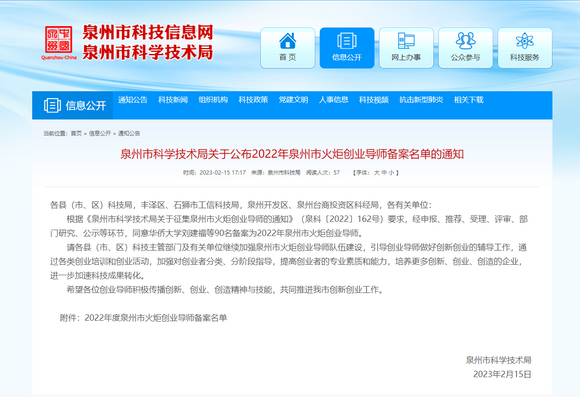This screenshot has width=580, height=397.
Task: Click the red article headline
Action: click(292, 154)
